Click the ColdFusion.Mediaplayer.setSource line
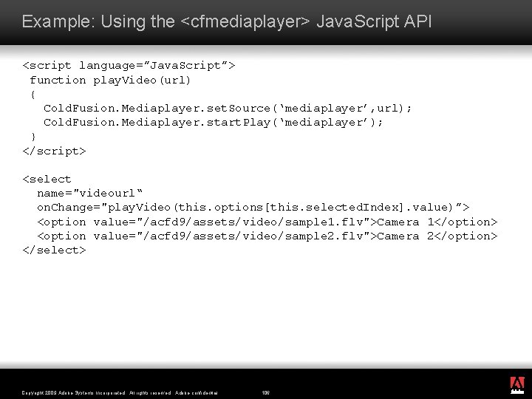Image resolution: width=532 pixels, height=399 pixels. pyautogui.click(x=228, y=108)
